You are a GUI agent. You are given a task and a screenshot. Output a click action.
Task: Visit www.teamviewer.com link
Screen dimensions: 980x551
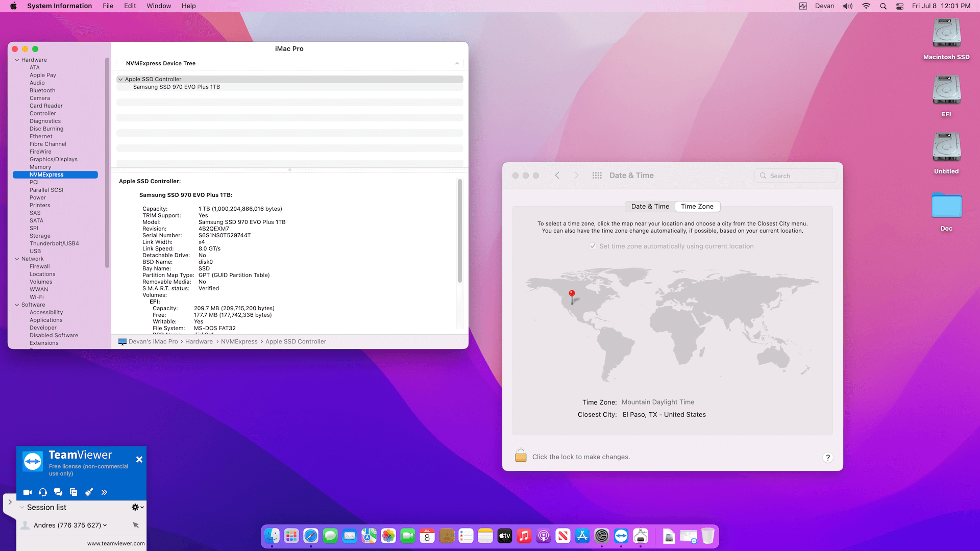click(116, 544)
